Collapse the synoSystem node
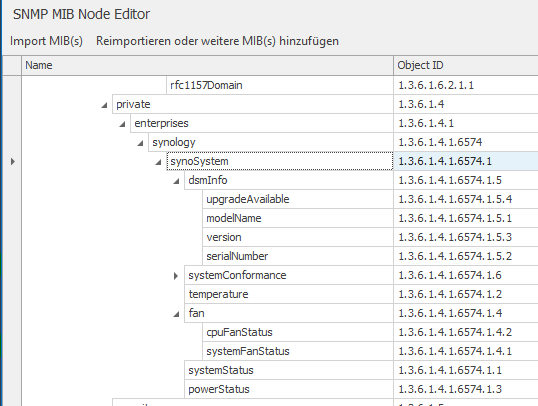This screenshot has height=406, width=538. (x=158, y=162)
